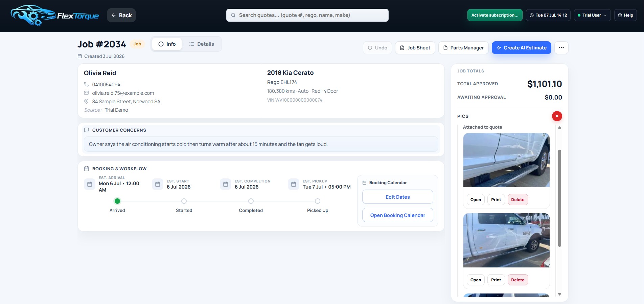Click calendar icon for Est. Pickup
The height and width of the screenshot is (304, 644).
tap(294, 184)
